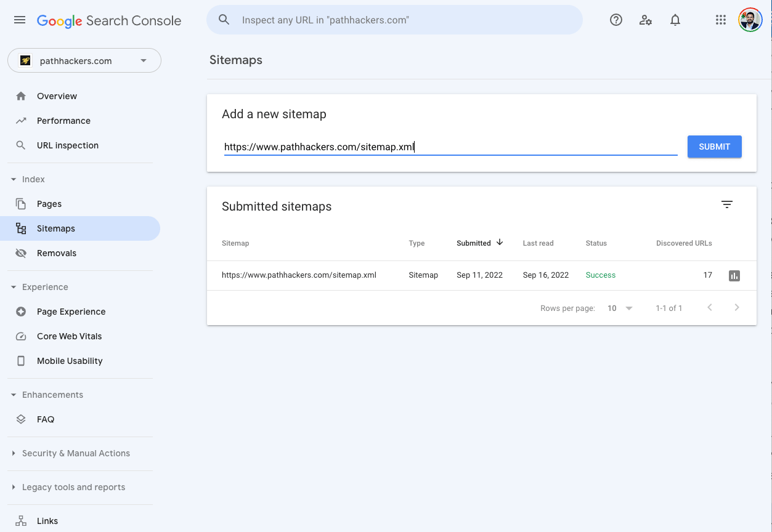Open the filter icon in Submitted sitemaps

[x=727, y=204]
